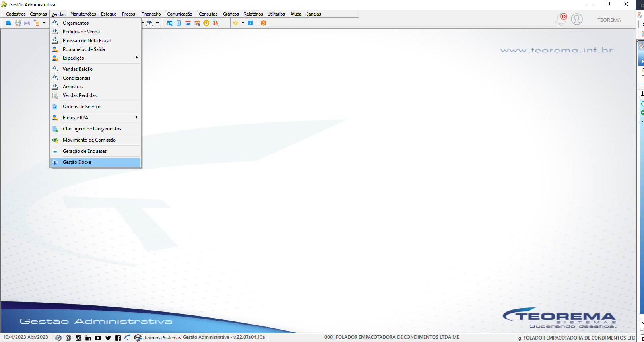
Task: Click the support headset status bar icon
Action: click(x=58, y=338)
